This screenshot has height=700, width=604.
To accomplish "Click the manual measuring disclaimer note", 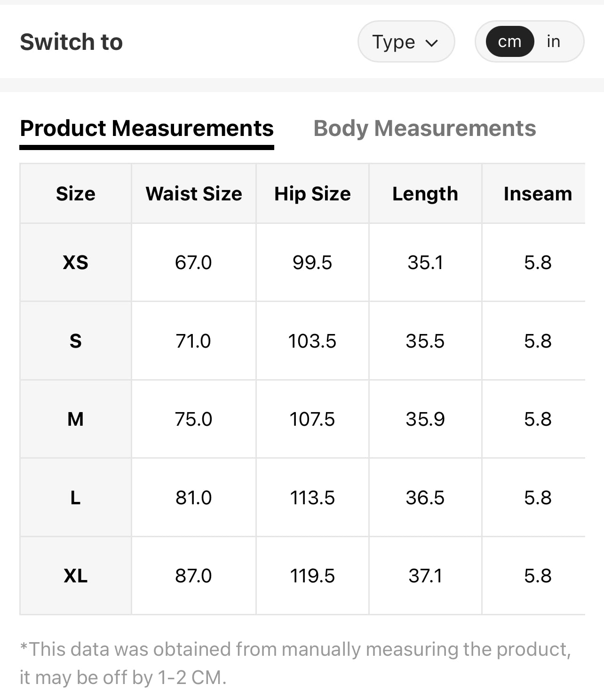I will pos(295,663).
